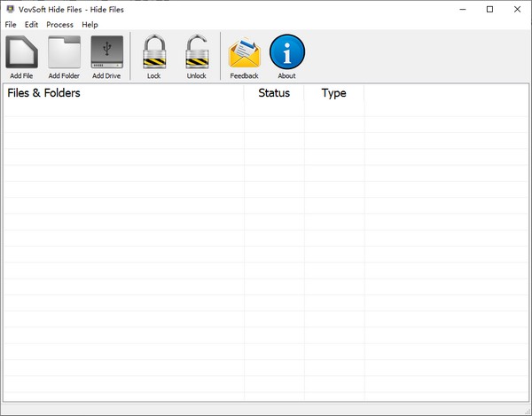Image resolution: width=532 pixels, height=416 pixels.
Task: Click the empty header area right of Type
Action: [x=446, y=93]
